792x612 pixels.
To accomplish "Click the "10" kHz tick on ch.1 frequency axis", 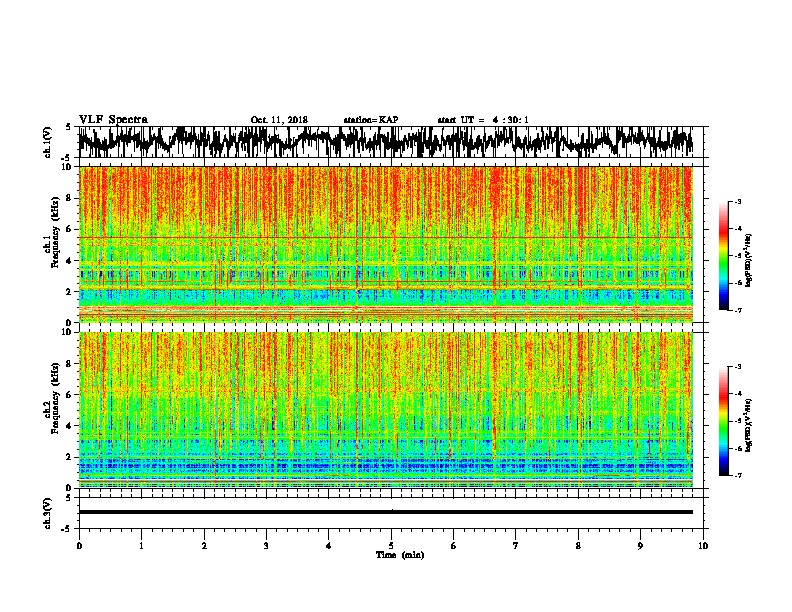I will 69,167.
